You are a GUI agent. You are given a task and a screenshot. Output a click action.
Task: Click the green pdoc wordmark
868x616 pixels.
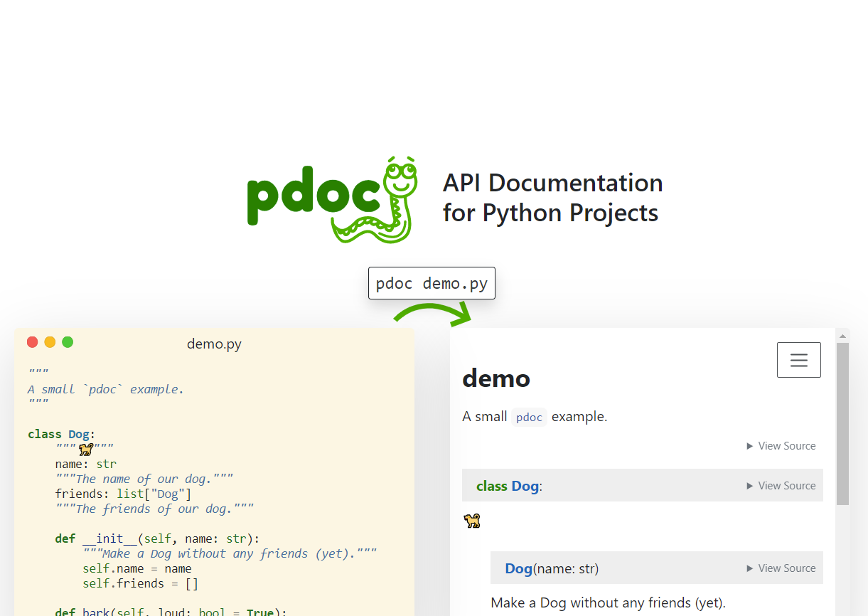coord(315,197)
